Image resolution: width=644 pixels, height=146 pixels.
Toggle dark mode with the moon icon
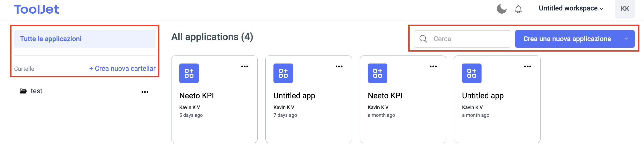tap(501, 9)
